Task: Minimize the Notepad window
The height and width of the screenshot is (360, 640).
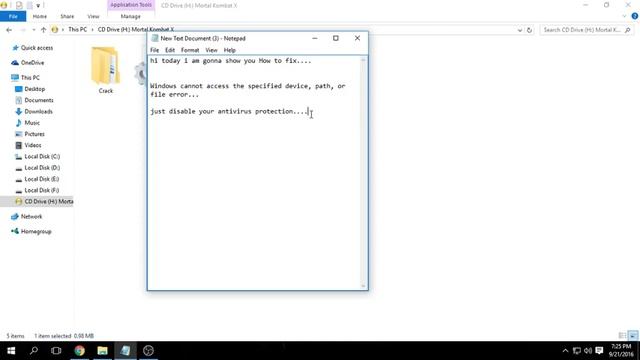Action: coord(315,38)
